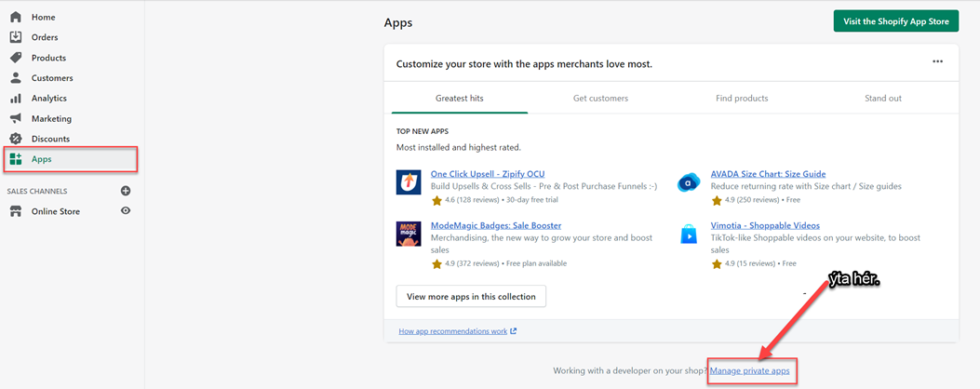The height and width of the screenshot is (389, 980).
Task: Click View more apps in this collection
Action: pyautogui.click(x=471, y=297)
